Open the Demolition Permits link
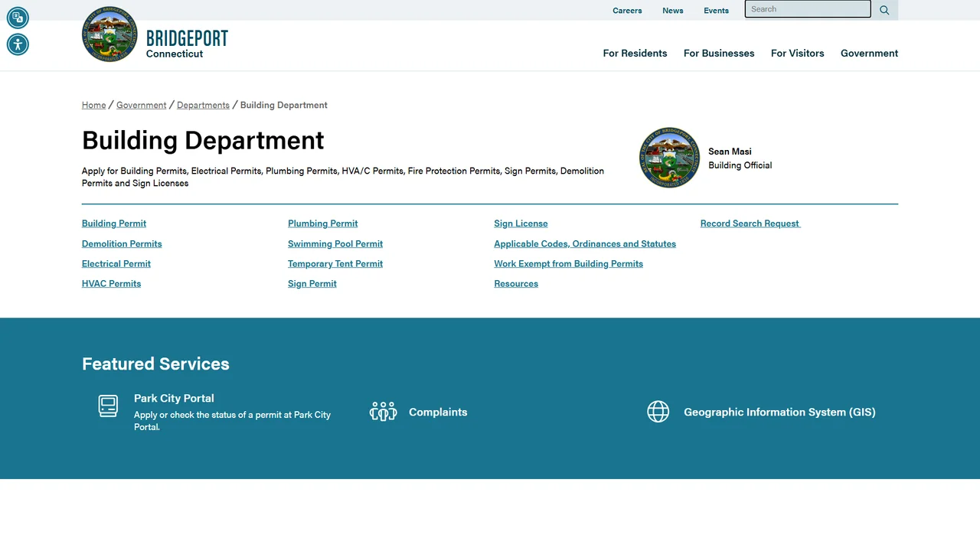The image size is (980, 551). pyautogui.click(x=122, y=243)
